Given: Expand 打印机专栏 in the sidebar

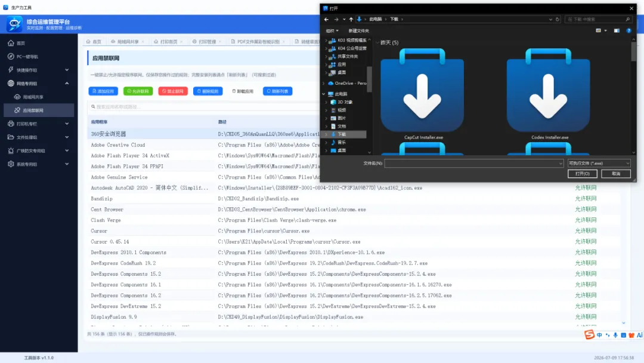Looking at the screenshot, I should [x=39, y=124].
